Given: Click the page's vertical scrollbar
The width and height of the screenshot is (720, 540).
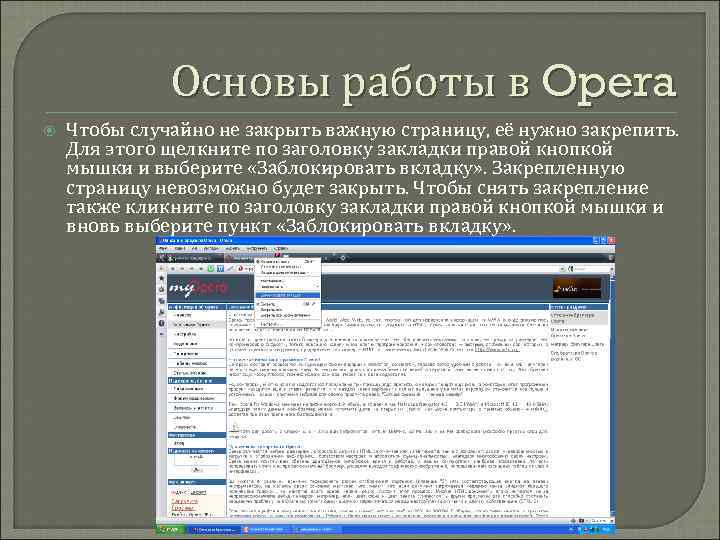Looking at the screenshot, I should 612,395.
